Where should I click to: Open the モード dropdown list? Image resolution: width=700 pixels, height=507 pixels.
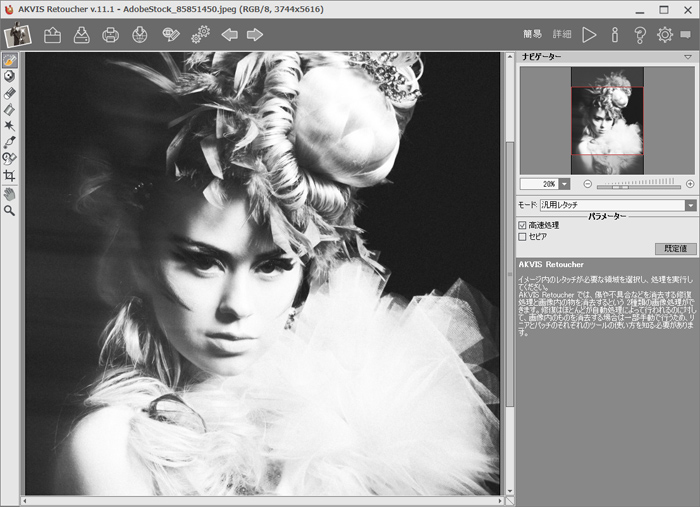[x=691, y=205]
